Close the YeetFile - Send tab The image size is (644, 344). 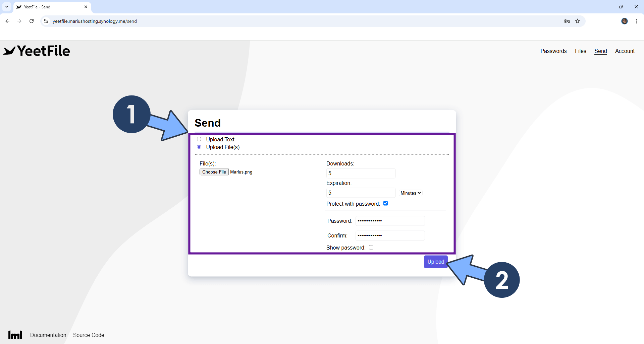pyautogui.click(x=86, y=7)
